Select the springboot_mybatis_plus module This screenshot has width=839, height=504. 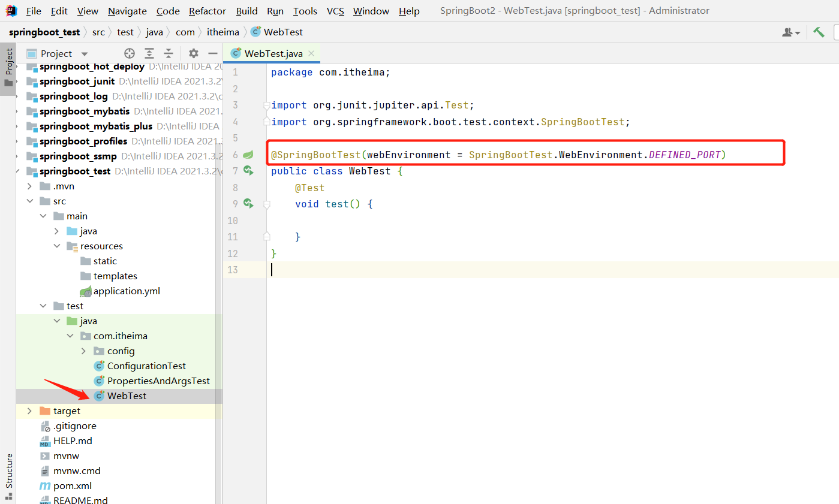(96, 126)
